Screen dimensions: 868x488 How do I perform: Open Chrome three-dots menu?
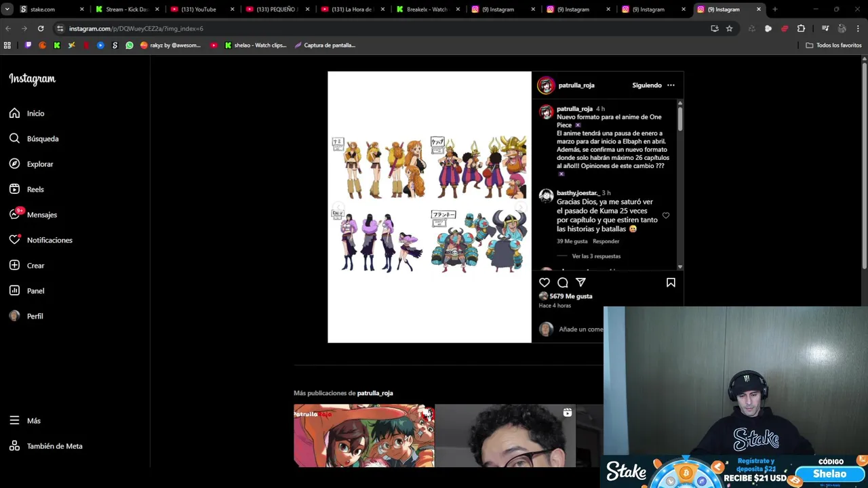click(858, 28)
